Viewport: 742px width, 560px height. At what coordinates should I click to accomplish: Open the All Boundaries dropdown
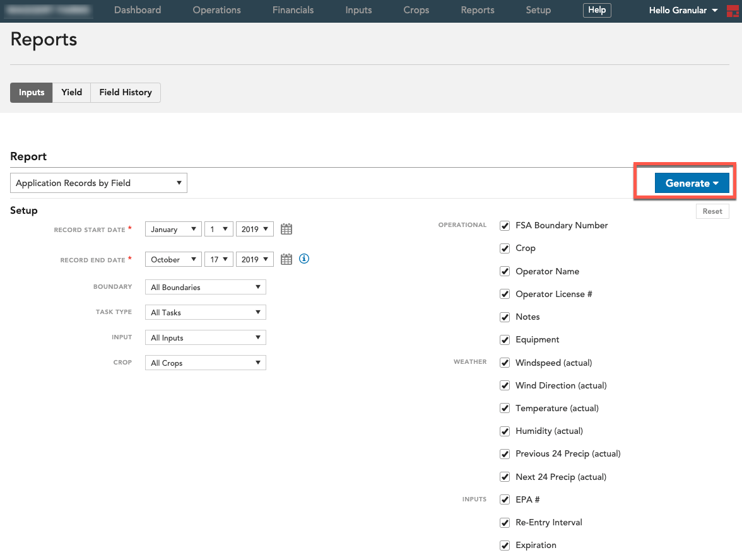click(x=206, y=287)
